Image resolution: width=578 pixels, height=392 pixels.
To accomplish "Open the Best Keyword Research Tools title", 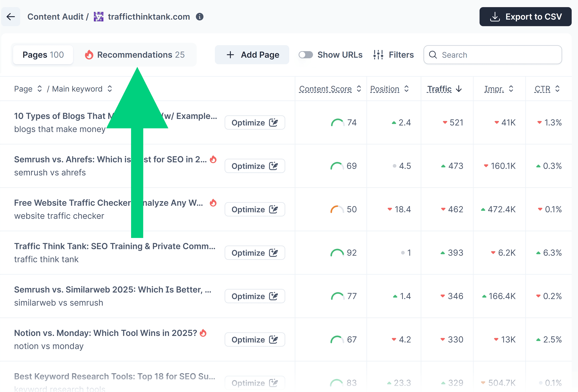I will (x=115, y=376).
